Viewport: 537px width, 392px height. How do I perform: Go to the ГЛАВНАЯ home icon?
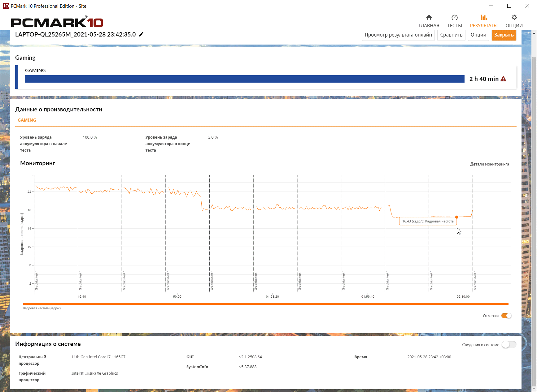coord(429,17)
